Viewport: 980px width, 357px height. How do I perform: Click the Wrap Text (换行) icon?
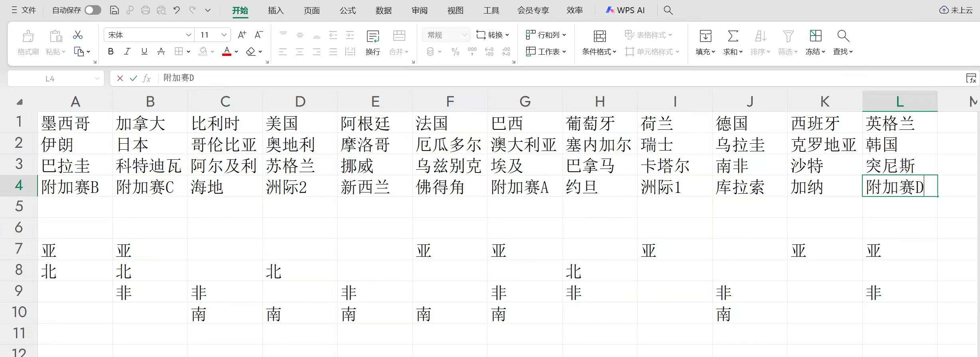(x=373, y=37)
